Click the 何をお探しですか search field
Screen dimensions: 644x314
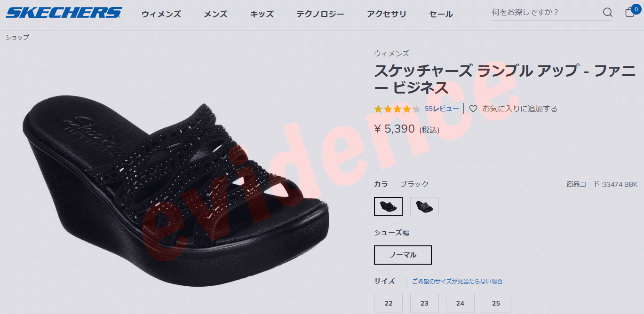[x=546, y=12]
